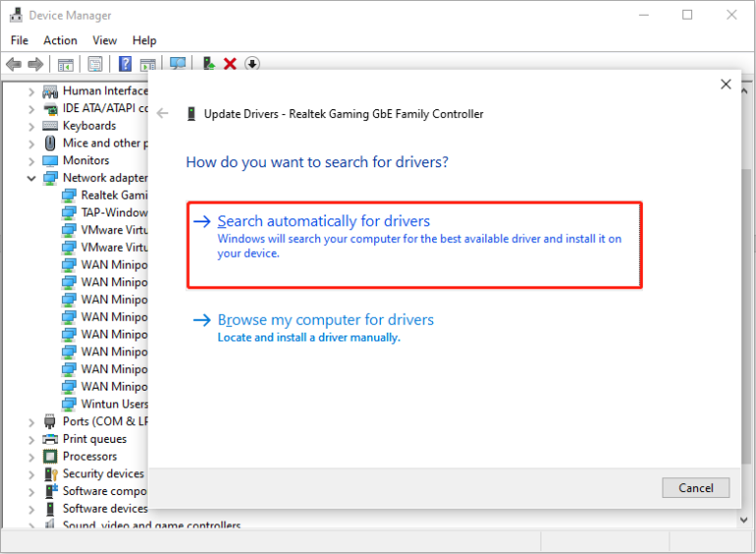Select the Keyboards tree label
The image size is (756, 554).
(x=90, y=126)
